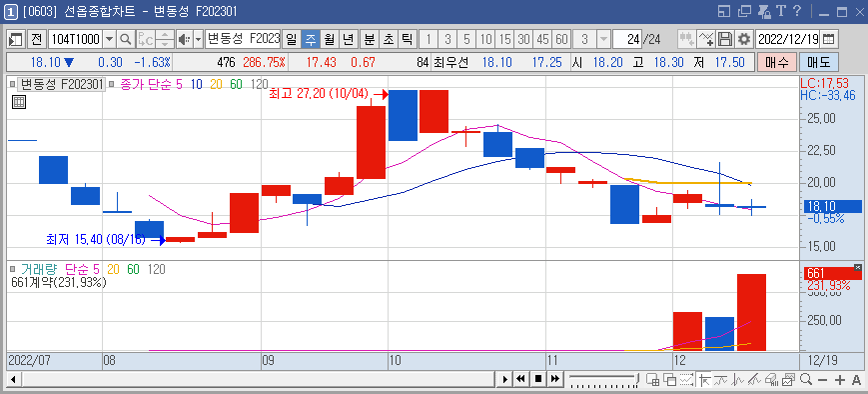
Task: Open the calendar date picker icon
Action: (829, 39)
